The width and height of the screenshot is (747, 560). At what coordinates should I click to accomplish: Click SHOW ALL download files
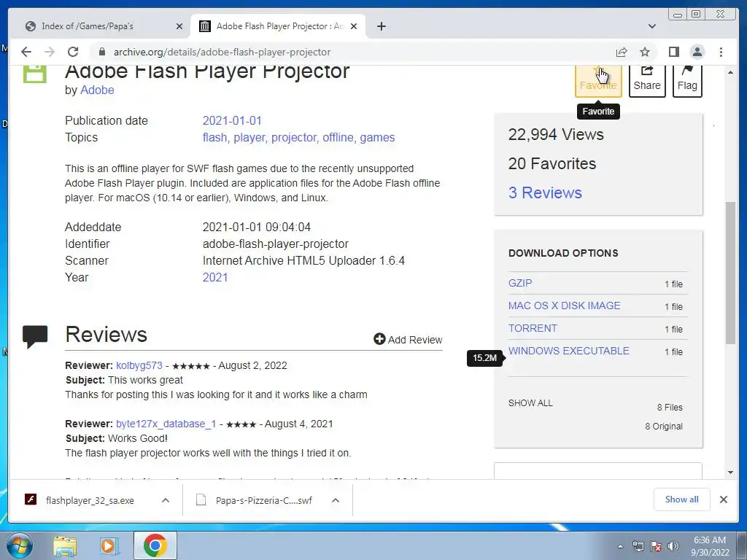531,402
